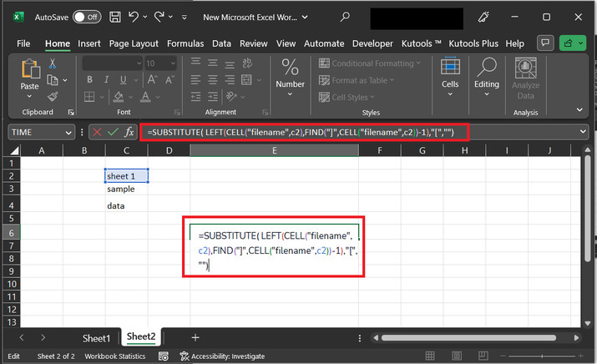Expand the Paste options arrow
Image resolution: width=597 pixels, height=364 pixels.
30,96
